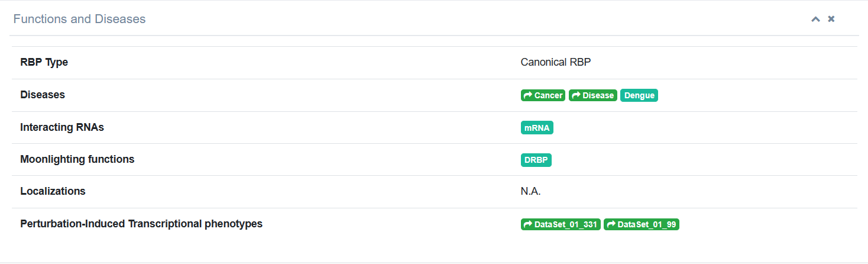The image size is (868, 264).
Task: Open the Cancer disease link badge
Action: click(543, 95)
